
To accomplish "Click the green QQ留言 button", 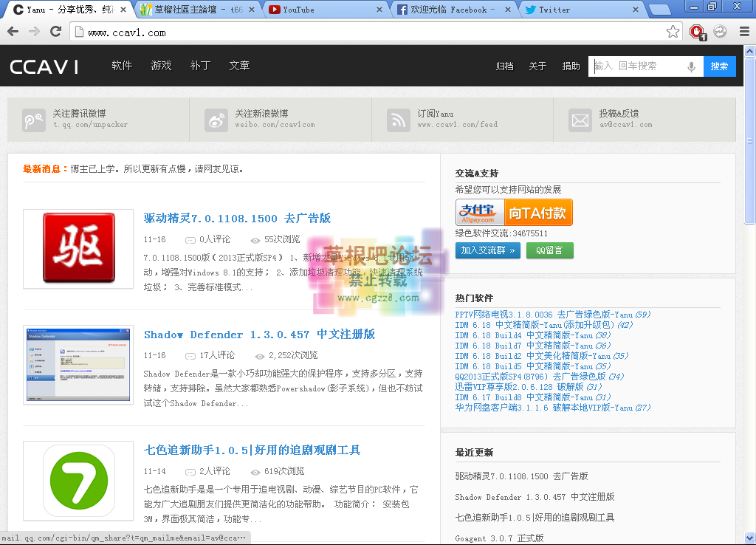I will tap(549, 250).
